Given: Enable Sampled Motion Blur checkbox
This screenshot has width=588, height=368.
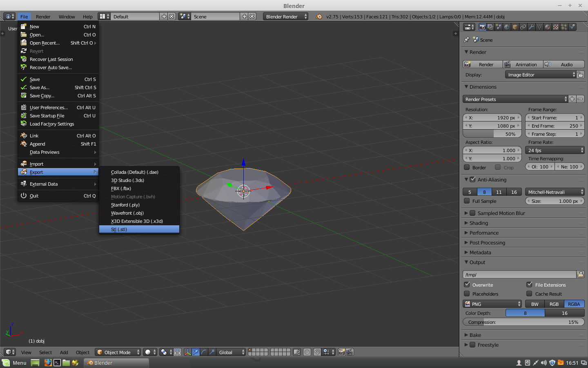Looking at the screenshot, I should pos(472,213).
